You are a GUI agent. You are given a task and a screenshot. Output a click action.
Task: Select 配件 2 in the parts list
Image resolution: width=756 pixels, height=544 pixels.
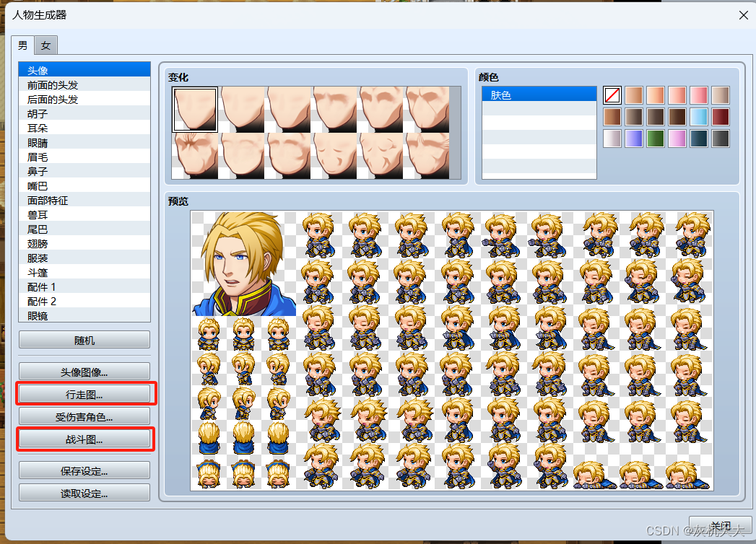point(84,302)
